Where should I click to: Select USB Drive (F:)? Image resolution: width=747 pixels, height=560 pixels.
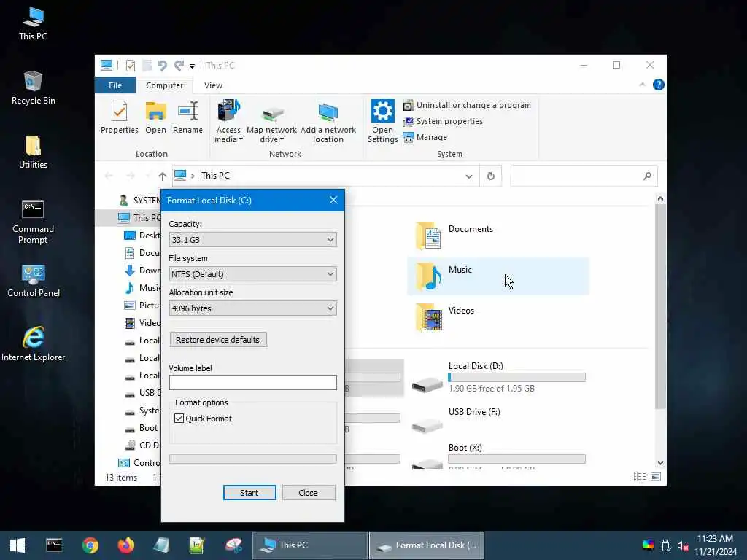pyautogui.click(x=498, y=419)
